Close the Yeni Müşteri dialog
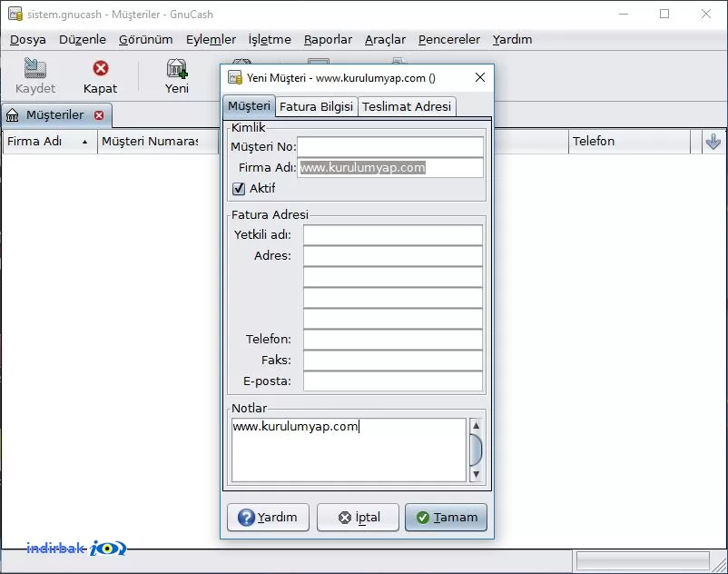The width and height of the screenshot is (728, 574). 480,77
